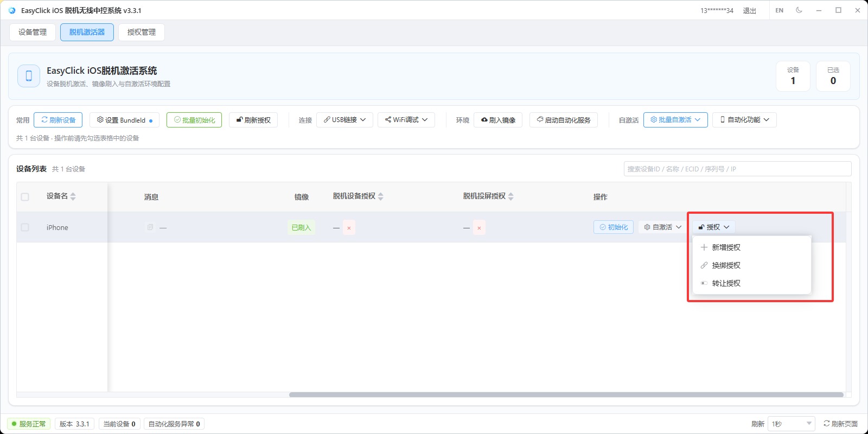This screenshot has width=868, height=434.
Task: Click the 版本 3.3.1 status entry
Action: point(74,424)
